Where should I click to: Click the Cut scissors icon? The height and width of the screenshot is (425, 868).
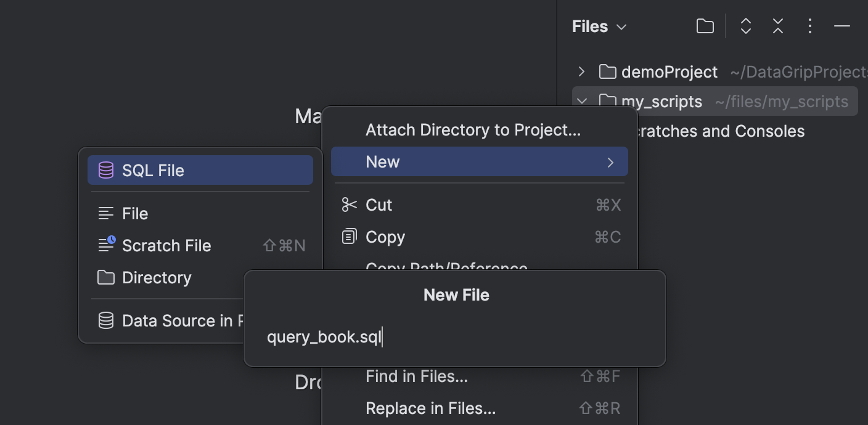(349, 204)
